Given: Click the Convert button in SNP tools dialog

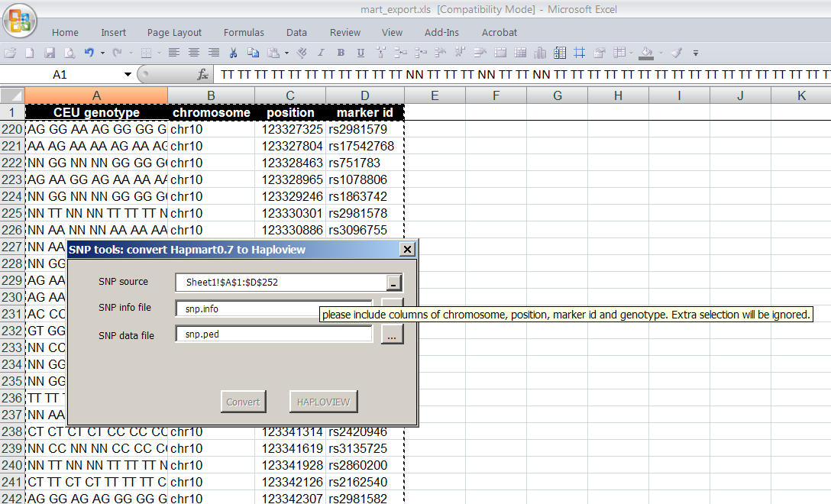Looking at the screenshot, I should click(x=243, y=402).
